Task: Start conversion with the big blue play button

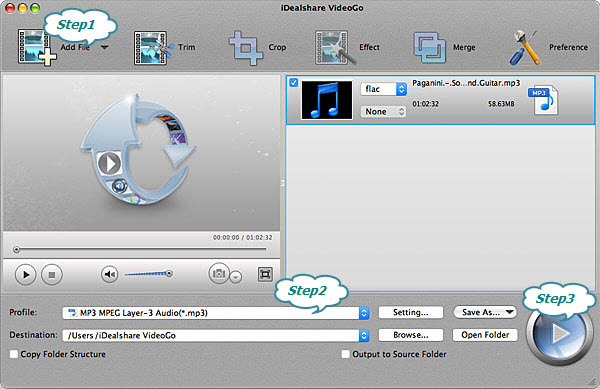Action: pos(559,334)
